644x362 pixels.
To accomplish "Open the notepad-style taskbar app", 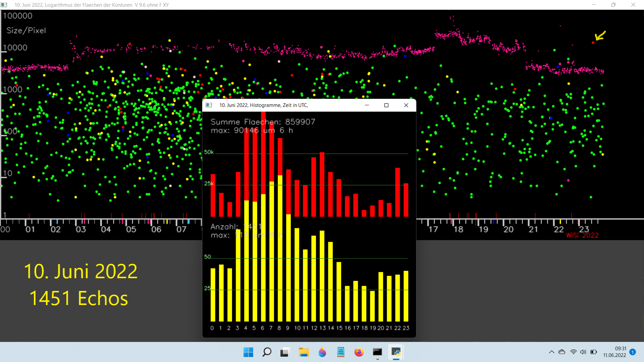I will coord(341,352).
